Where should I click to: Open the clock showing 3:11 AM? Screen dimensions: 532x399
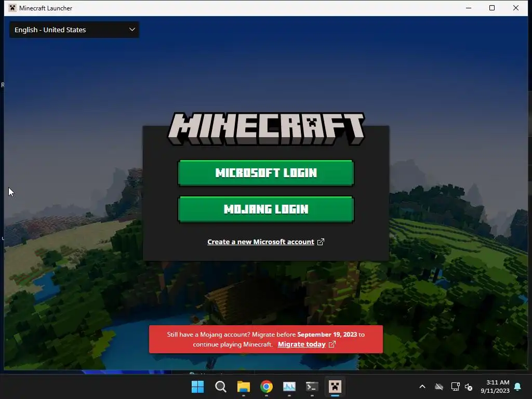[498, 382]
